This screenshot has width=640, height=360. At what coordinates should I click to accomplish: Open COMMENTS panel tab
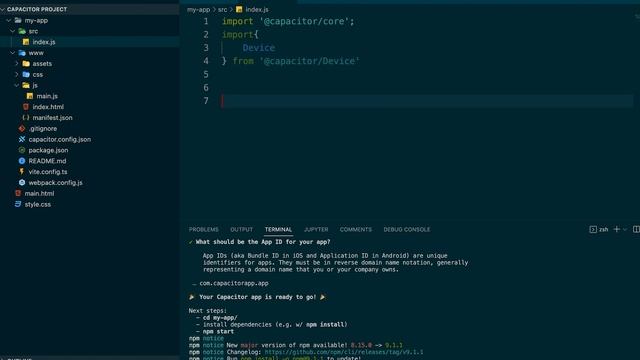(x=356, y=229)
